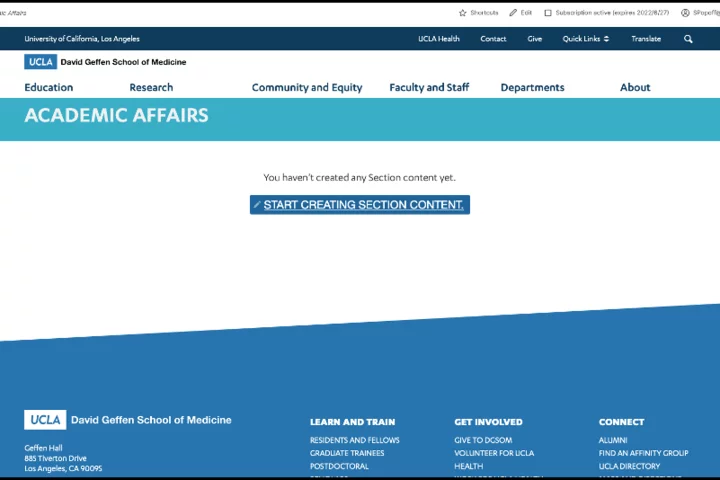Toggle the Subscription active checkbox icon
720x480 pixels.
[x=548, y=13]
